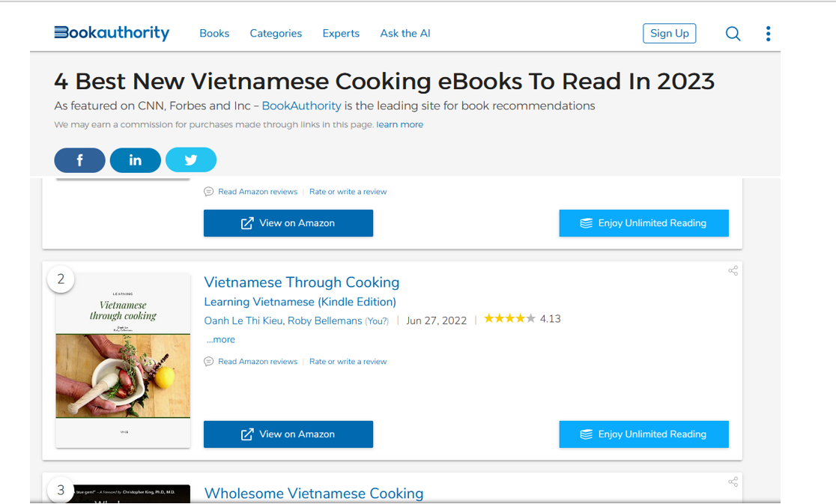Click the 4.13 star rating

pyautogui.click(x=522, y=318)
